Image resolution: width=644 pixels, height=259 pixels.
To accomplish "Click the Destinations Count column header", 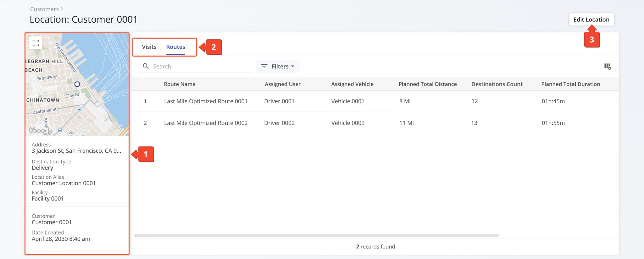I will (x=497, y=84).
